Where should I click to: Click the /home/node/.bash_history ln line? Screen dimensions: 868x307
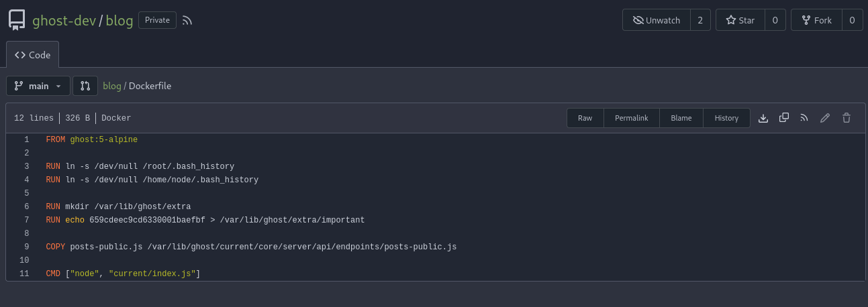tap(152, 180)
